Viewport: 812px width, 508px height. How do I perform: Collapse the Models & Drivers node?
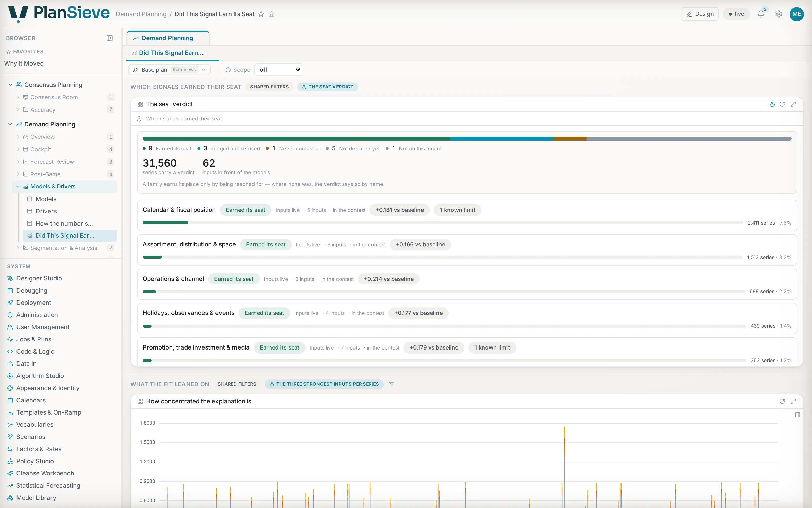point(18,186)
